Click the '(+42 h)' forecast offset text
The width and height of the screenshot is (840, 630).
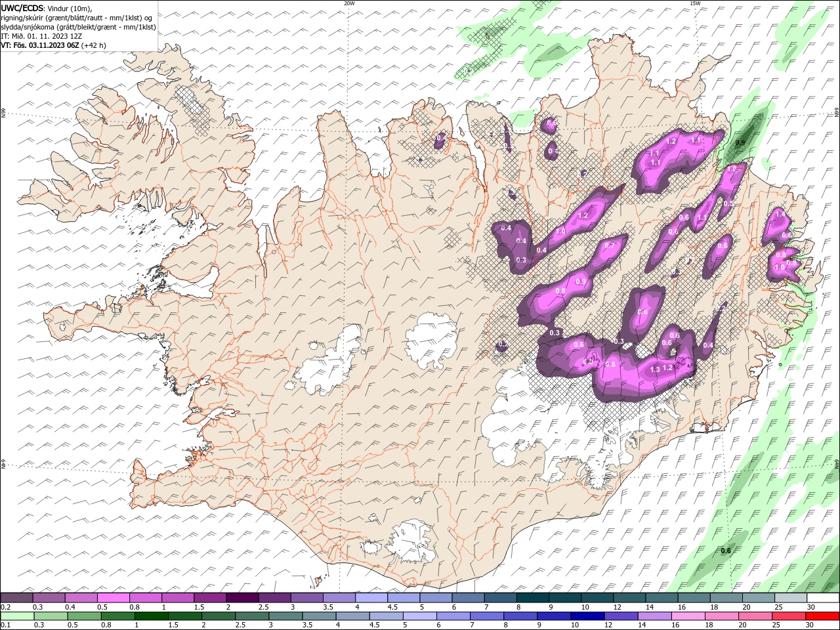[x=94, y=45]
